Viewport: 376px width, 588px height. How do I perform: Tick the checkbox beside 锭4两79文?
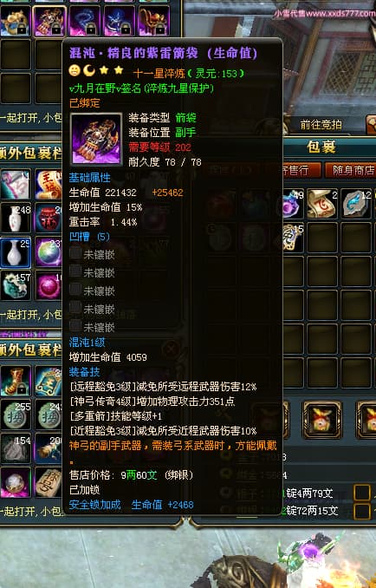pos(362,493)
